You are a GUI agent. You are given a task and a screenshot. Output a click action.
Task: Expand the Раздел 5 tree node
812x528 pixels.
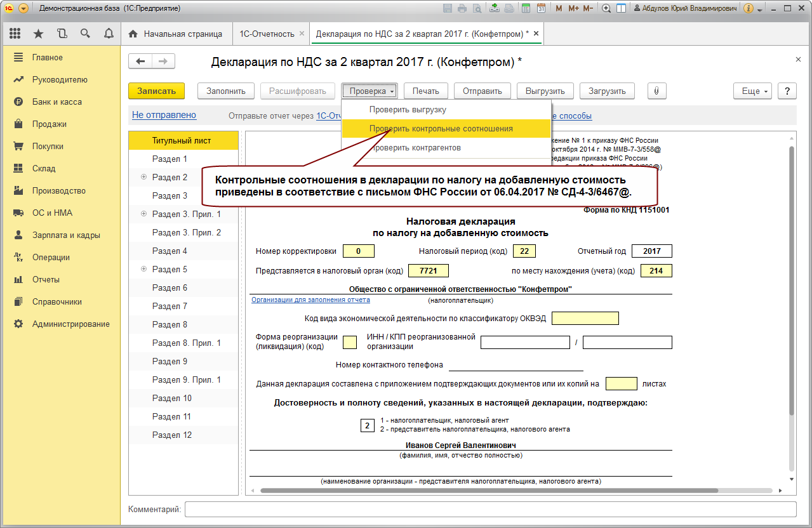point(143,269)
